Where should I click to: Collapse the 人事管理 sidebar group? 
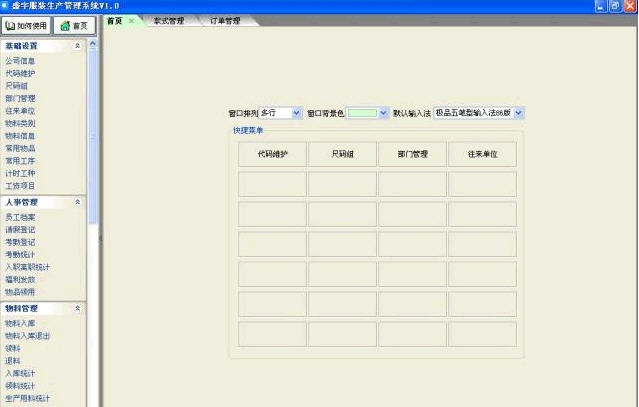77,202
